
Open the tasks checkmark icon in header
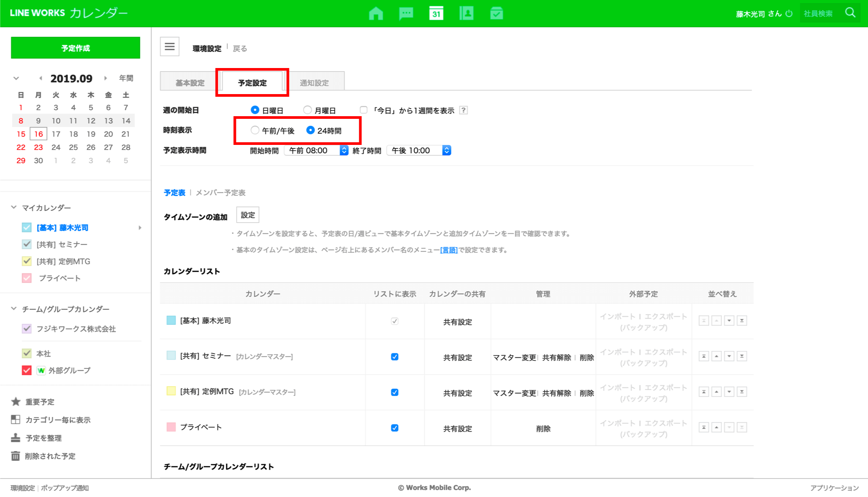tap(496, 13)
